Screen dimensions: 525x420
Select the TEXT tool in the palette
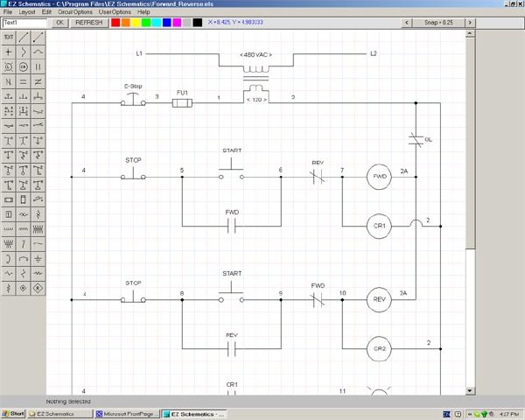click(x=9, y=37)
